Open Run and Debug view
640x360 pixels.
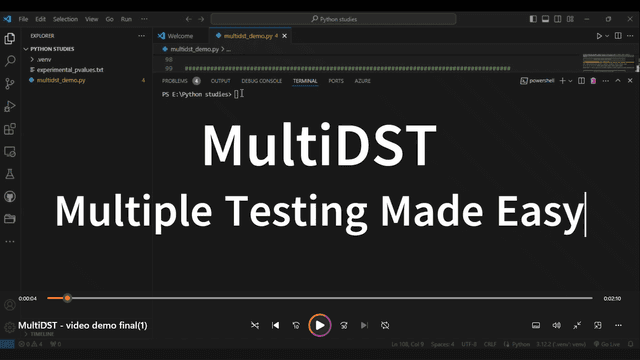coord(10,107)
